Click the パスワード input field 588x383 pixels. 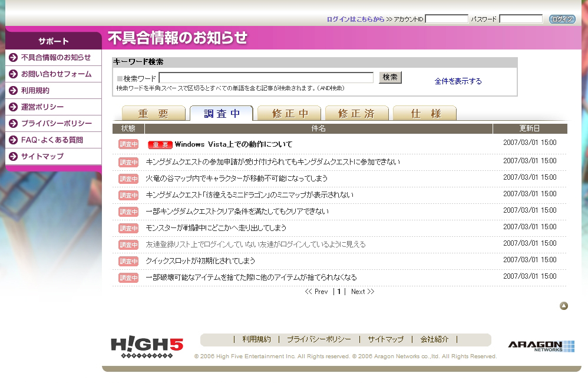pyautogui.click(x=520, y=19)
